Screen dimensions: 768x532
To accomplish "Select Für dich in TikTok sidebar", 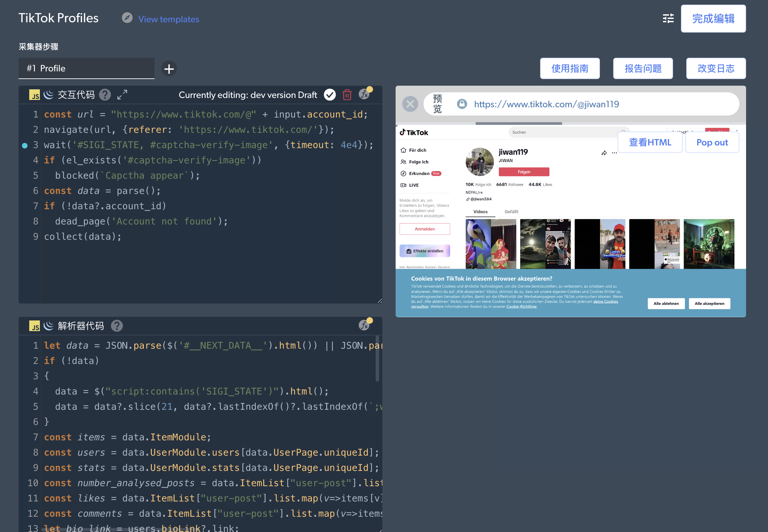I will pos(413,150).
